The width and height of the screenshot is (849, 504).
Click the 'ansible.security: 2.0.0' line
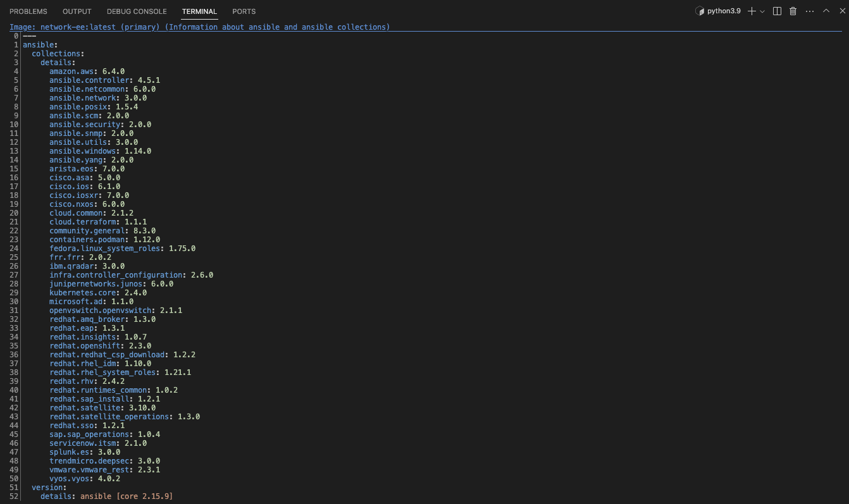pyautogui.click(x=101, y=125)
